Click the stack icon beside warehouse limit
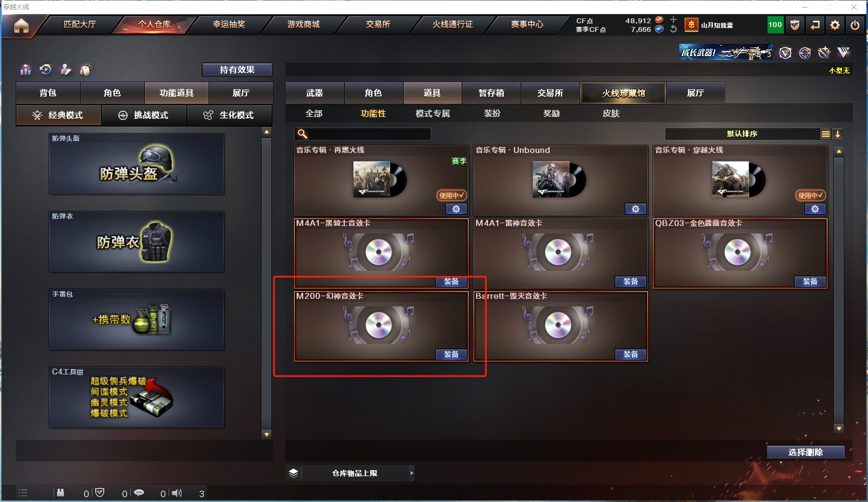Screen dimensions: 868x502 (x=293, y=473)
